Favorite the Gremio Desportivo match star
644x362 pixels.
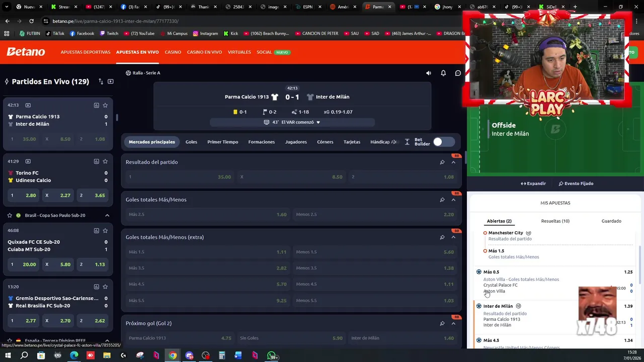[105, 287]
